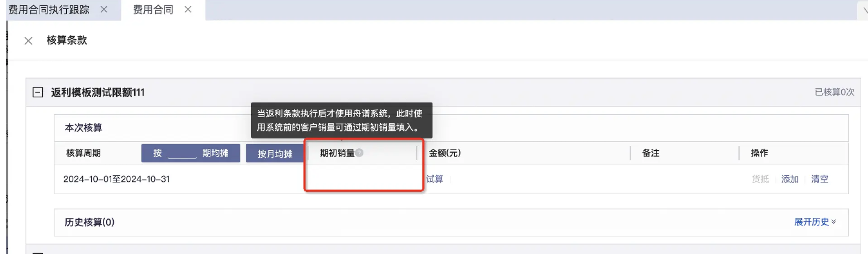Viewport: 868px width, 255px height.
Task: Expand history via 展开历史
Action: coord(814,222)
